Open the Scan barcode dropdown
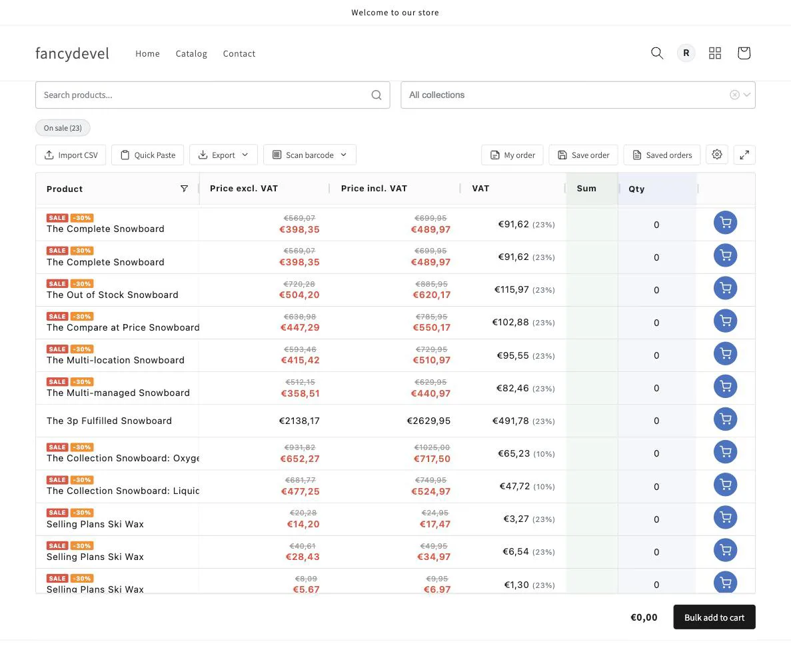The width and height of the screenshot is (791, 672). coord(309,155)
